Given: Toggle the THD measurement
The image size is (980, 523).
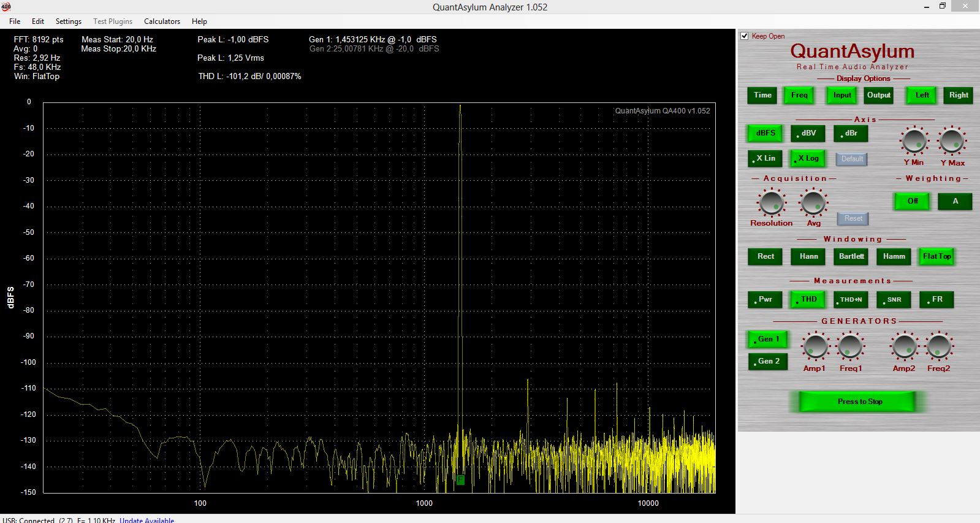Looking at the screenshot, I should coord(808,299).
